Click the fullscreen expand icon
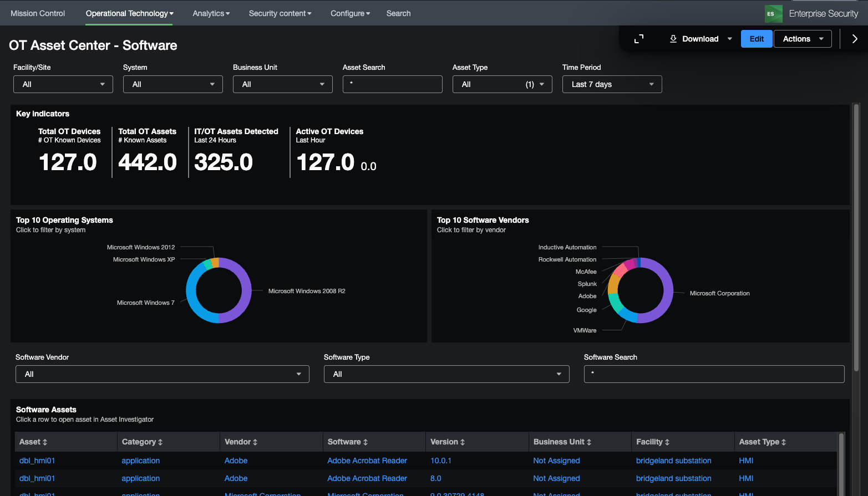Viewport: 868px width, 496px height. (639, 39)
